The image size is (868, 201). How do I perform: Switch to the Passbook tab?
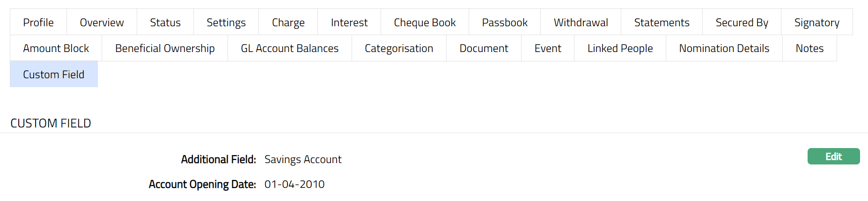tap(505, 22)
